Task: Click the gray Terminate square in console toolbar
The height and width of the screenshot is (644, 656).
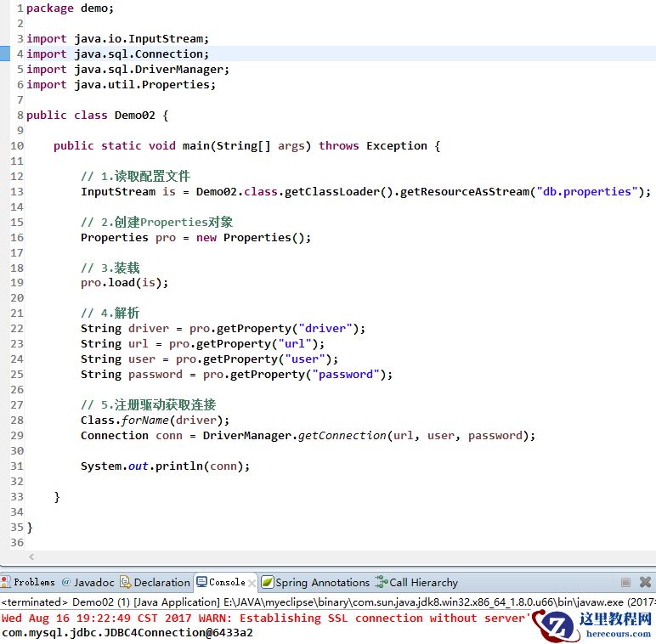Action: coord(625,583)
